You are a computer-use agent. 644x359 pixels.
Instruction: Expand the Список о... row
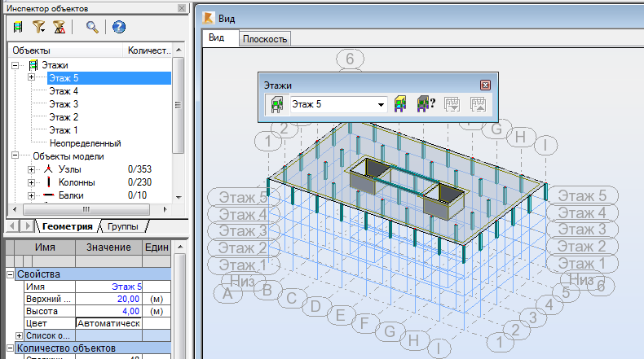pyautogui.click(x=19, y=335)
